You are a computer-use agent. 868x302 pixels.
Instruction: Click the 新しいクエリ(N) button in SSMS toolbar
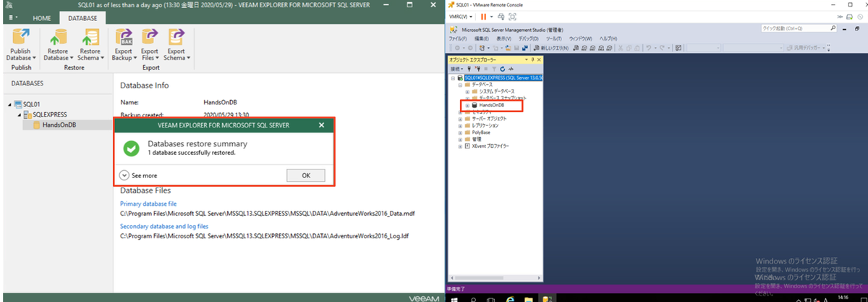click(553, 48)
